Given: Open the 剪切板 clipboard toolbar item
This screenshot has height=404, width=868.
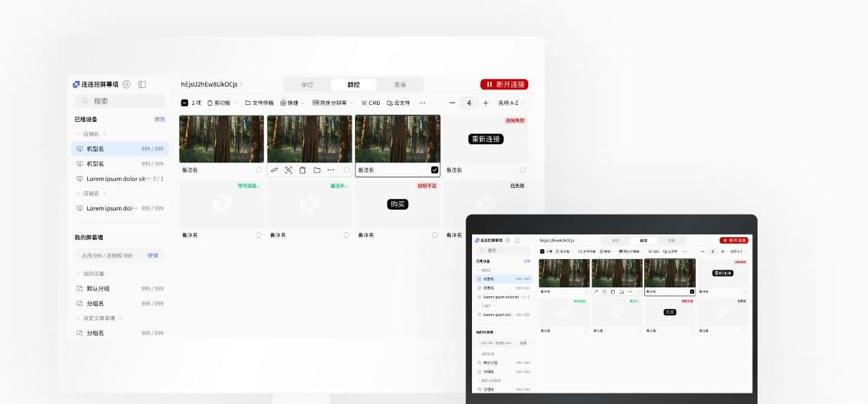Looking at the screenshot, I should pyautogui.click(x=222, y=103).
